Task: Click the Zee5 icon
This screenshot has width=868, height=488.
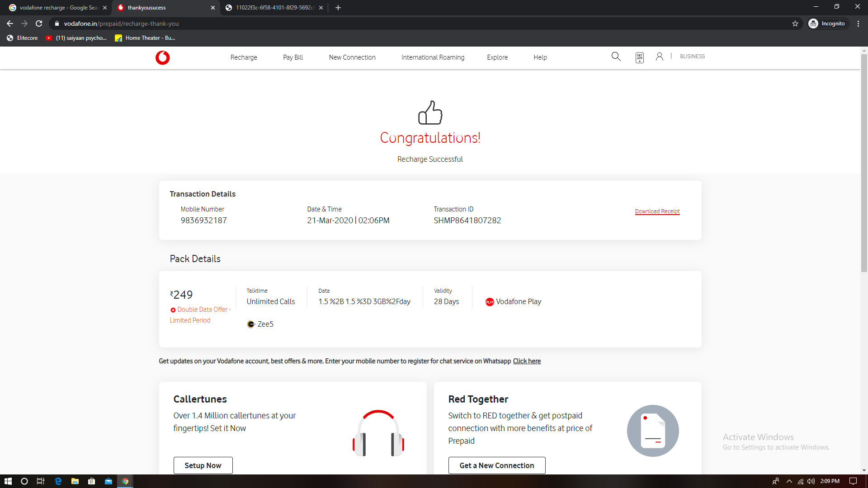Action: click(x=251, y=324)
